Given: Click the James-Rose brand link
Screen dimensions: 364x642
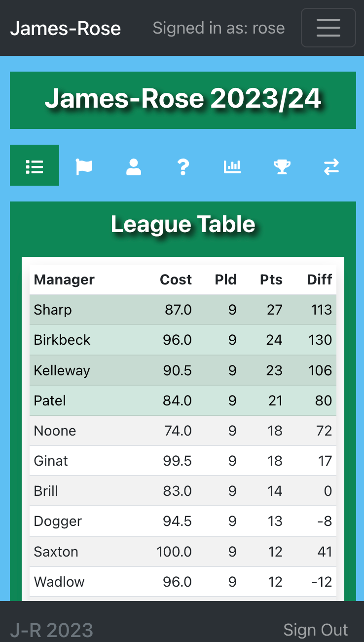Looking at the screenshot, I should (x=66, y=28).
